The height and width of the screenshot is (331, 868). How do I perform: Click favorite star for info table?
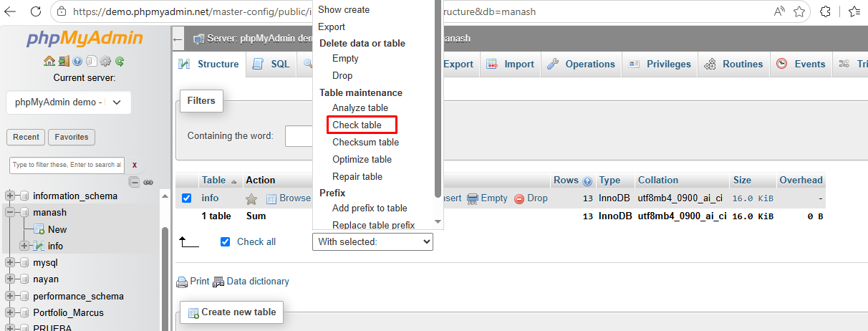click(x=251, y=198)
